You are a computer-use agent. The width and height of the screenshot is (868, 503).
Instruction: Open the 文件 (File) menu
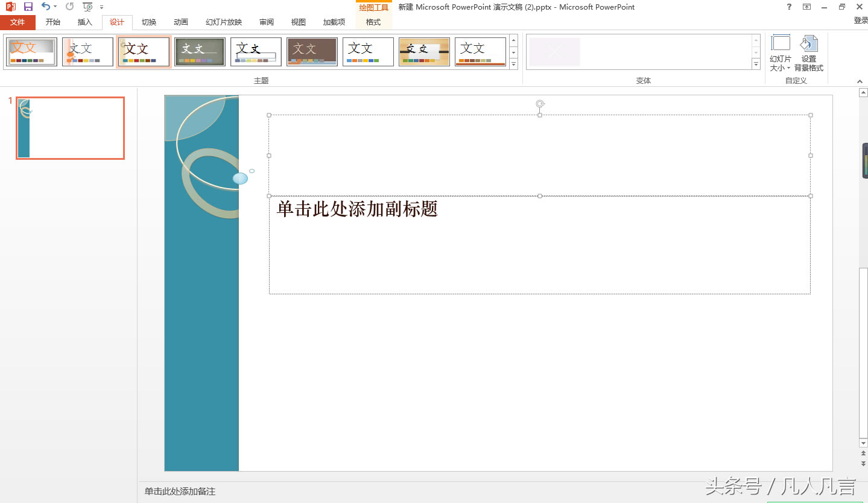(18, 22)
